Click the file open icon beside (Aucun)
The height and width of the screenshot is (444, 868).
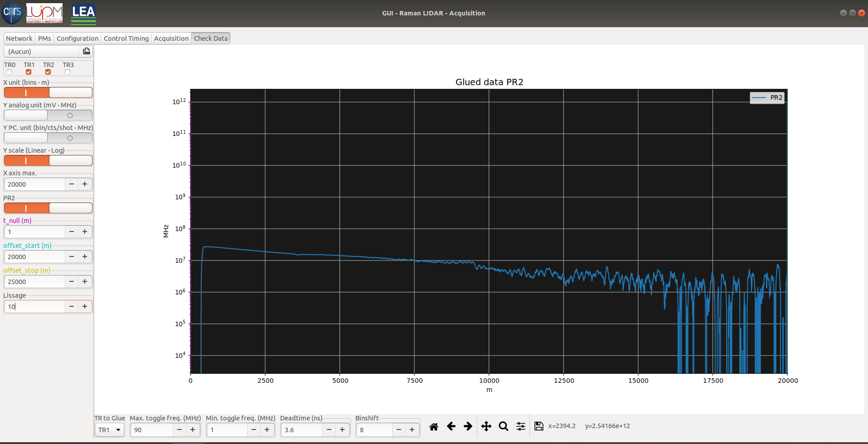pyautogui.click(x=86, y=51)
